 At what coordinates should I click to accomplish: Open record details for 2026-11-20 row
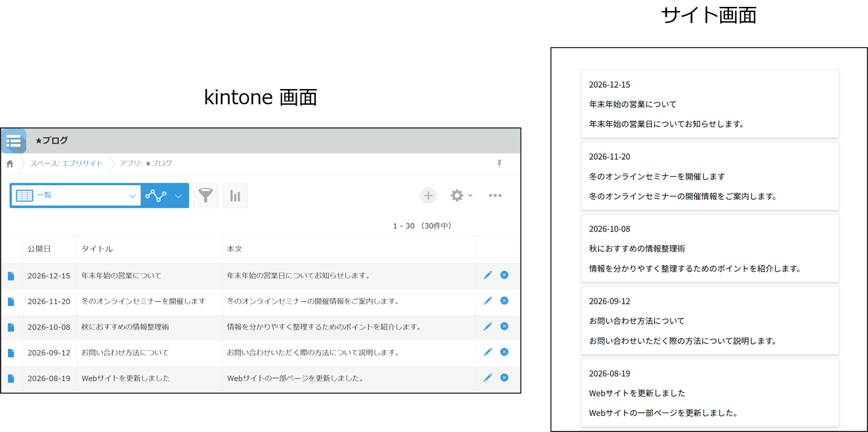tap(11, 302)
